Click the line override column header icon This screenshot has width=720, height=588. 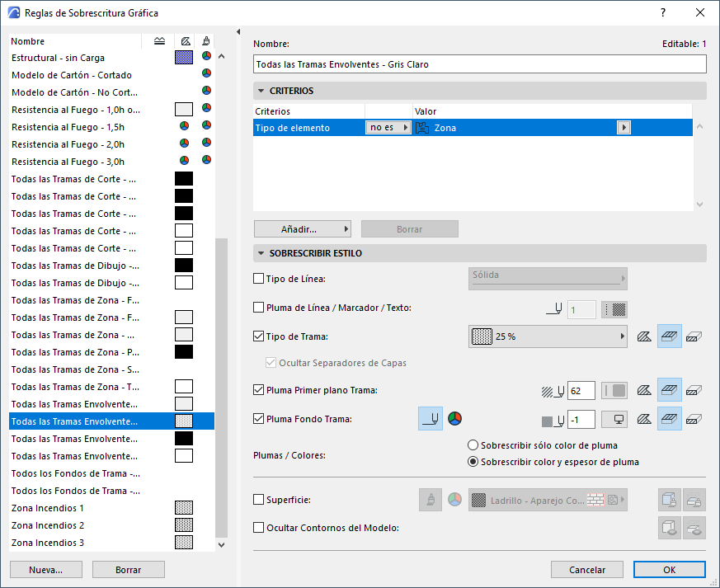(x=159, y=41)
